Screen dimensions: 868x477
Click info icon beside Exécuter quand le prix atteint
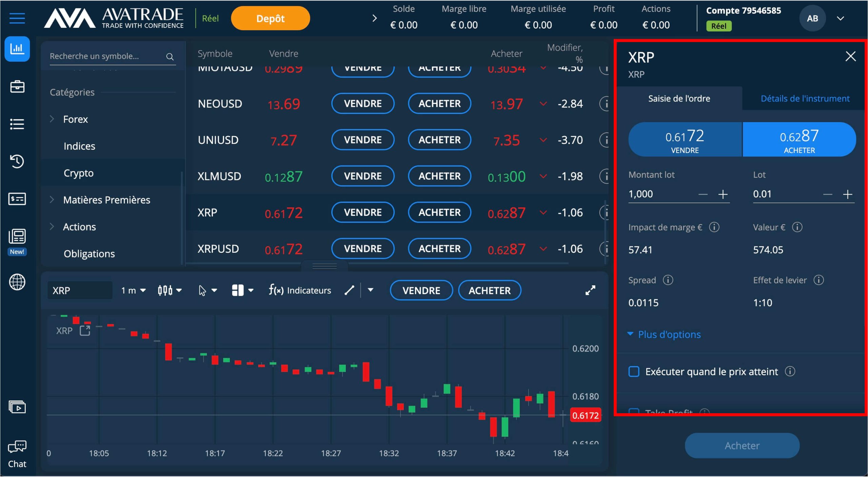click(790, 371)
